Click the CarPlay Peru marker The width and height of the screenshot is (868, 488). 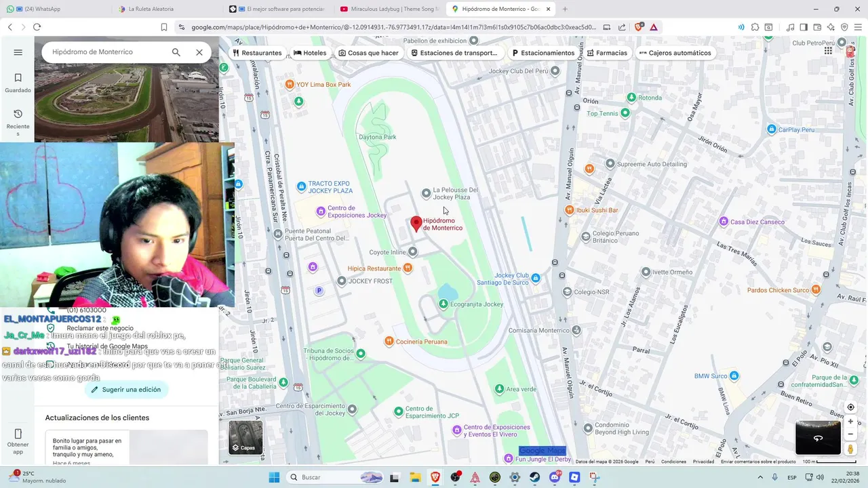771,129
